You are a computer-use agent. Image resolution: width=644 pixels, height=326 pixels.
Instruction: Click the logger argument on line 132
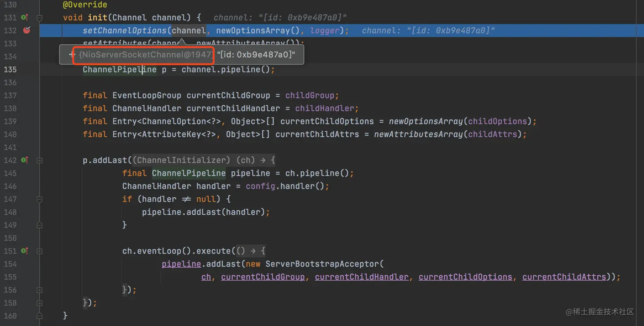tap(325, 31)
